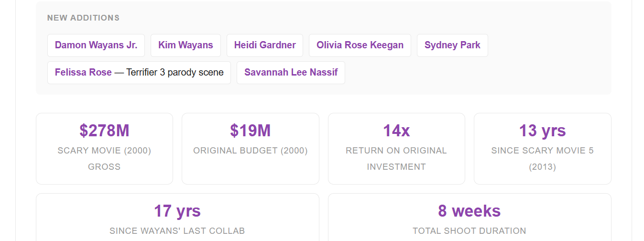The height and width of the screenshot is (241, 644).
Task: Click the 'Scary Movie (2000) Gross' label
Action: pos(104,158)
